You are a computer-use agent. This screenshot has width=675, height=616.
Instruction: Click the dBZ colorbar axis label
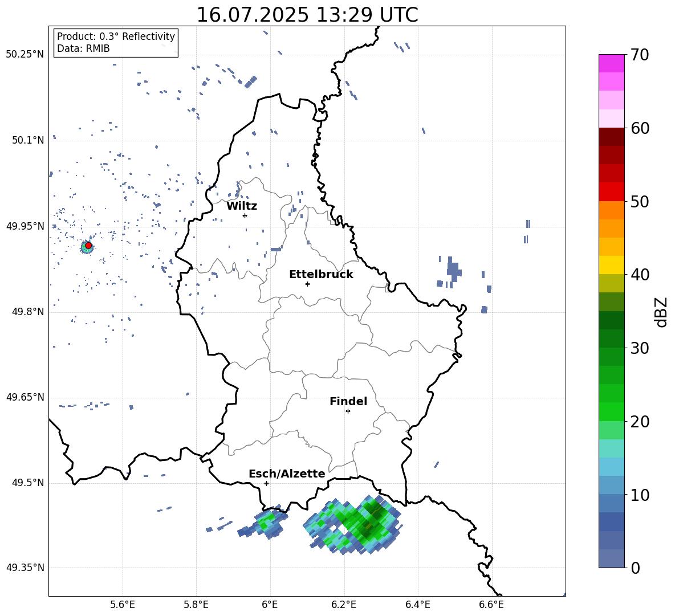pyautogui.click(x=661, y=312)
